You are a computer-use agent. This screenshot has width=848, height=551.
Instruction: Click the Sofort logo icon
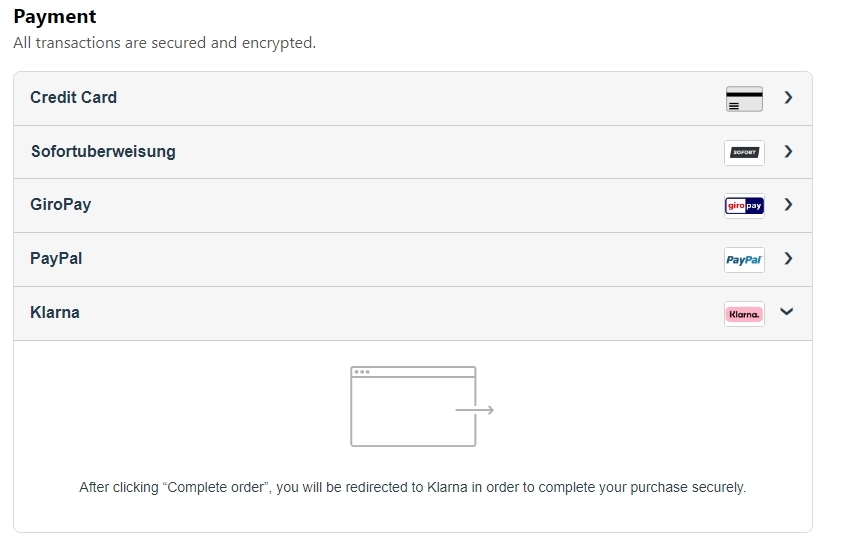coord(744,152)
